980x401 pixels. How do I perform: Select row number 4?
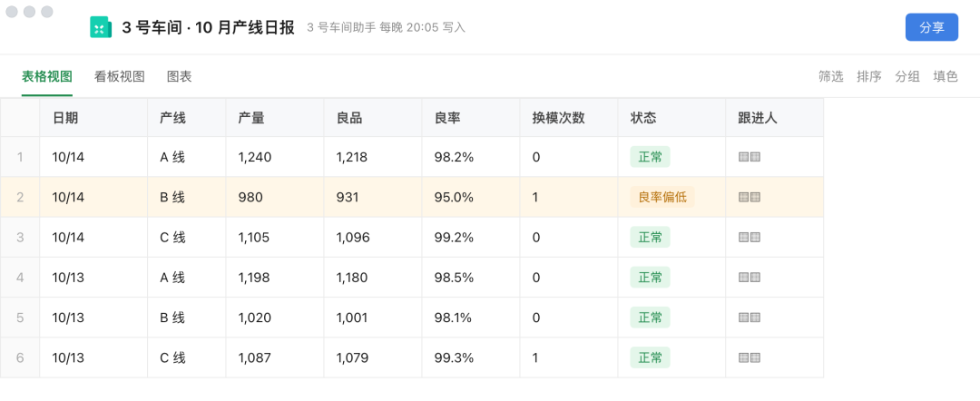20,278
